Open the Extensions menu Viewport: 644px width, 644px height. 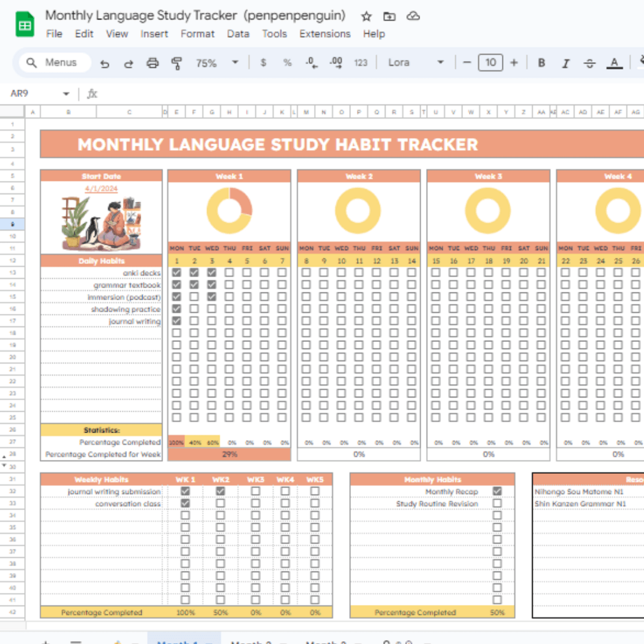325,34
